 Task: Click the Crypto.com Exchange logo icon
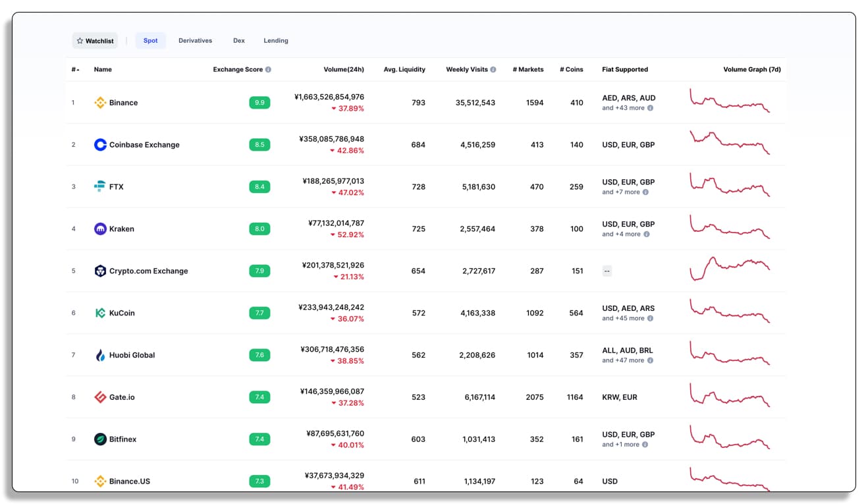(x=100, y=271)
